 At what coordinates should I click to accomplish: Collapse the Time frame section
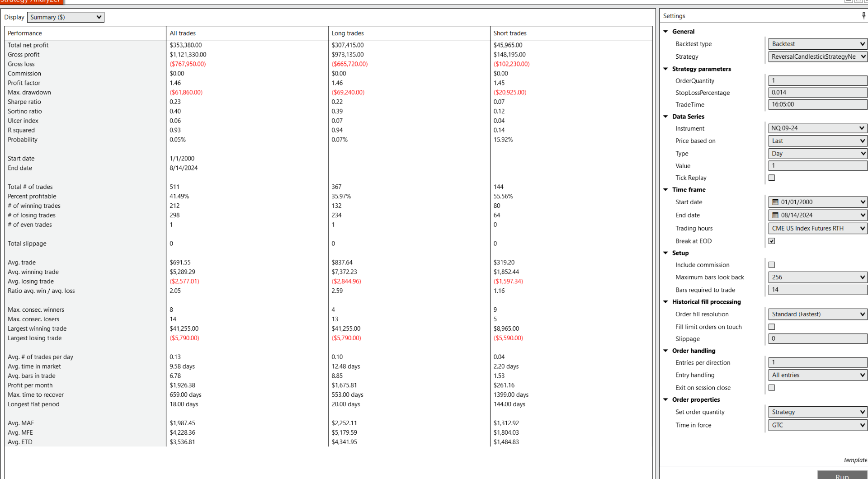pyautogui.click(x=665, y=190)
